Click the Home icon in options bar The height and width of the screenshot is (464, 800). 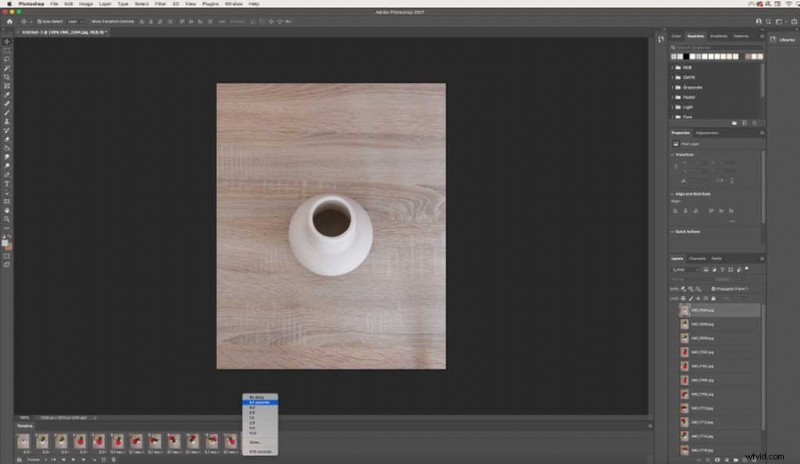pyautogui.click(x=9, y=21)
